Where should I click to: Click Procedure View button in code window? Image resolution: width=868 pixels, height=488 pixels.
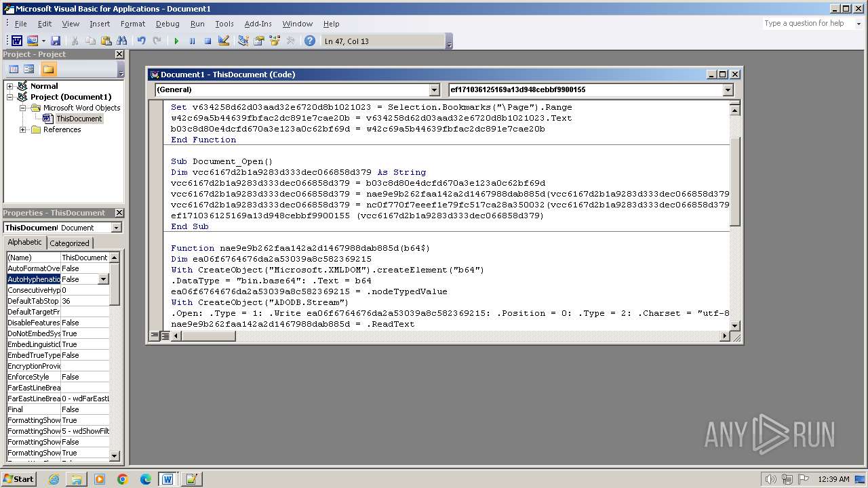pos(155,335)
